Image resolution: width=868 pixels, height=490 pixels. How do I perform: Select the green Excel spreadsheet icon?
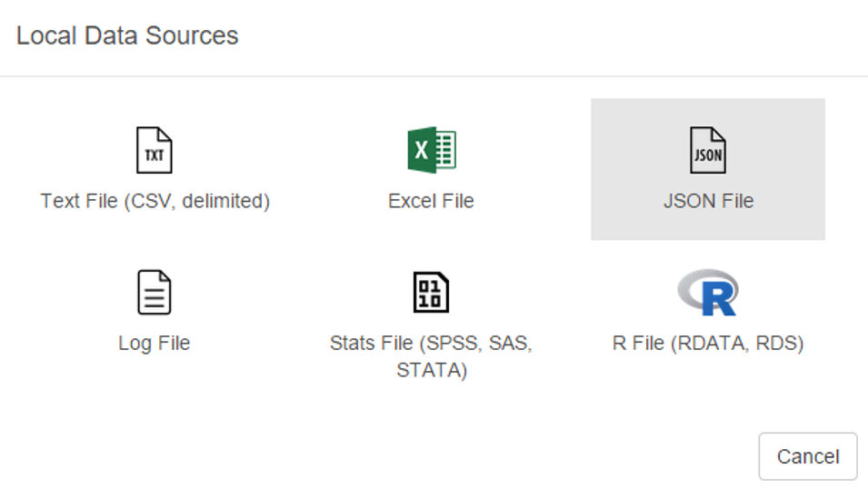431,150
